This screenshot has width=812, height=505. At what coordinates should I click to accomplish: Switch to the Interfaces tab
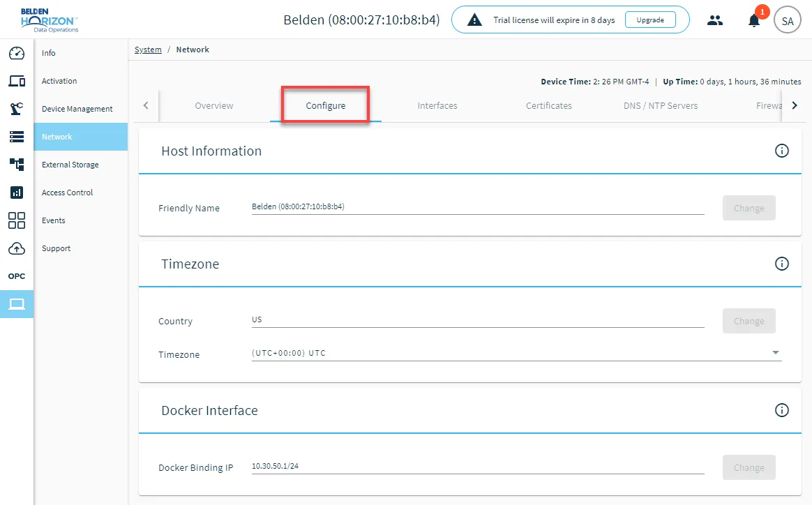pos(437,105)
